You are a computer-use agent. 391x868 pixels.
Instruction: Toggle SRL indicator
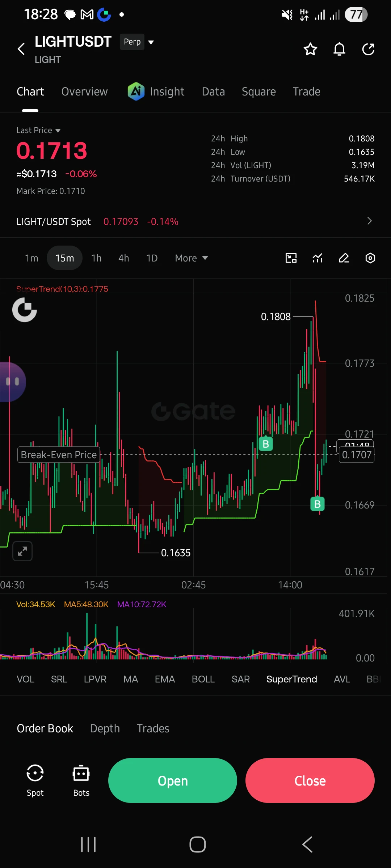59,679
